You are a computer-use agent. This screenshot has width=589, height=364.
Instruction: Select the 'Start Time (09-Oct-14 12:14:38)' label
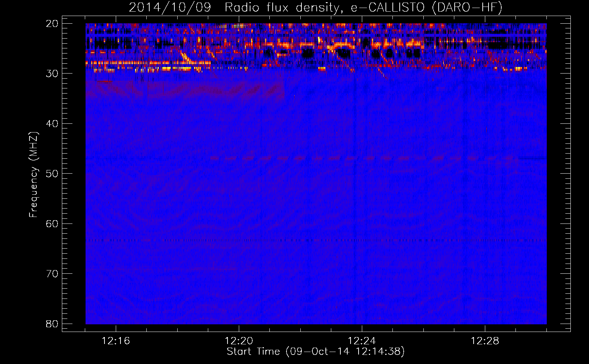[316, 352]
